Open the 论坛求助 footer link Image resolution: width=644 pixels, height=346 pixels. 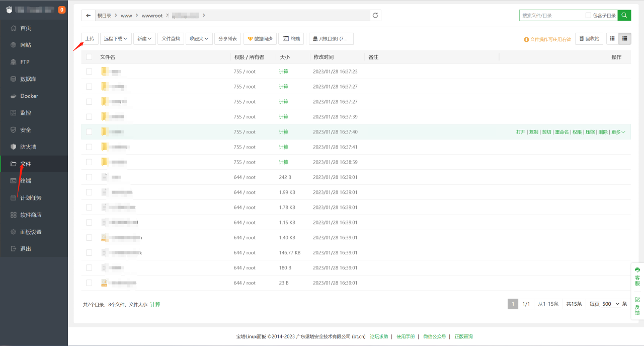[x=379, y=336]
